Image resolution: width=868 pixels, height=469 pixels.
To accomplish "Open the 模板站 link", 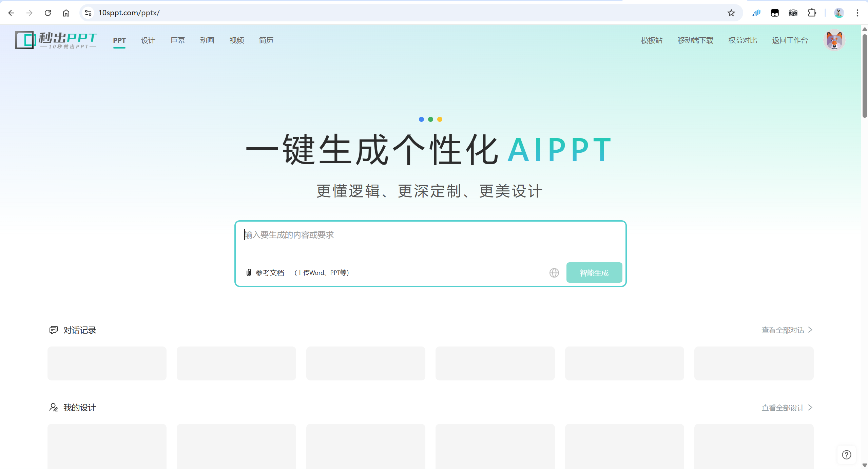I will point(651,40).
